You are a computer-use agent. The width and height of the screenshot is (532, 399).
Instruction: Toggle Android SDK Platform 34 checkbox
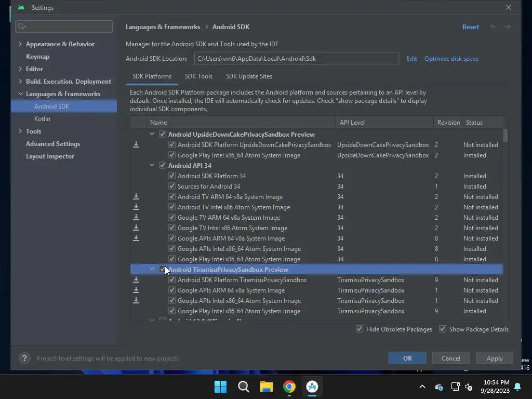pyautogui.click(x=172, y=176)
